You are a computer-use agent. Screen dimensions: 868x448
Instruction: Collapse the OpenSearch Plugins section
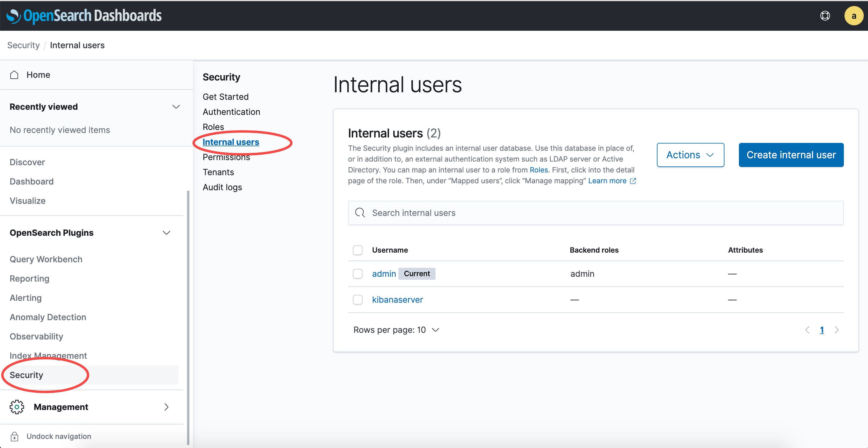166,233
